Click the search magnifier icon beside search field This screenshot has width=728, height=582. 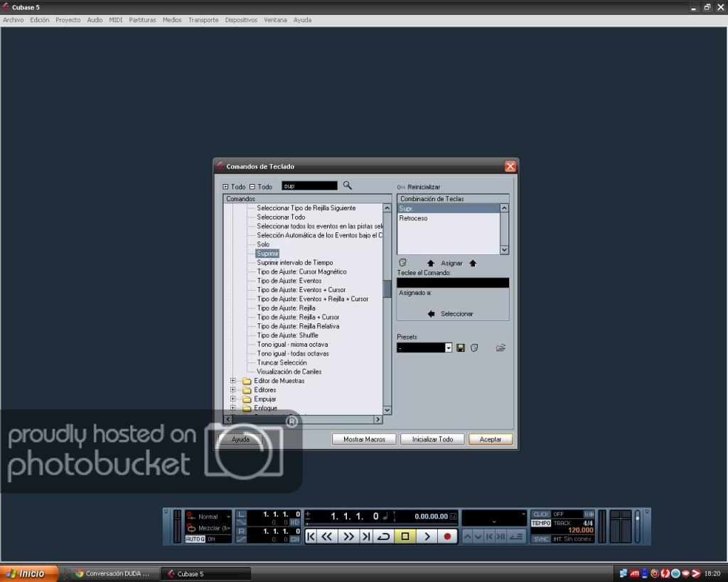[x=347, y=185]
